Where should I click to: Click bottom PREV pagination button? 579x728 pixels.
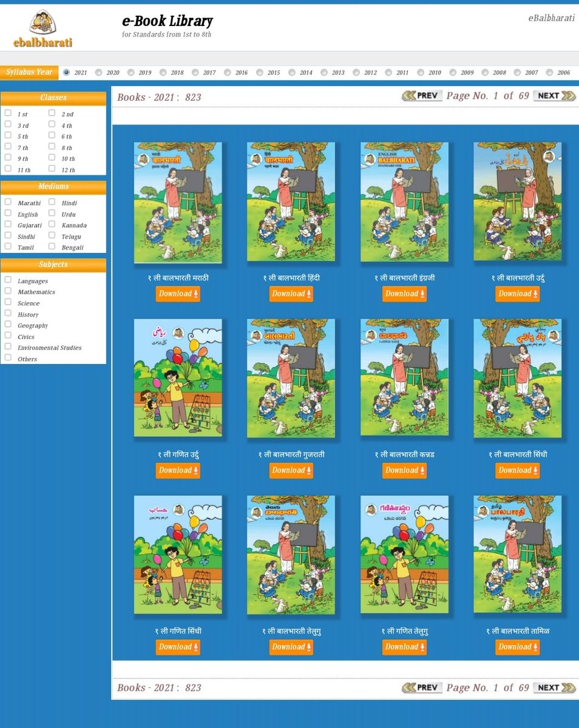[422, 687]
